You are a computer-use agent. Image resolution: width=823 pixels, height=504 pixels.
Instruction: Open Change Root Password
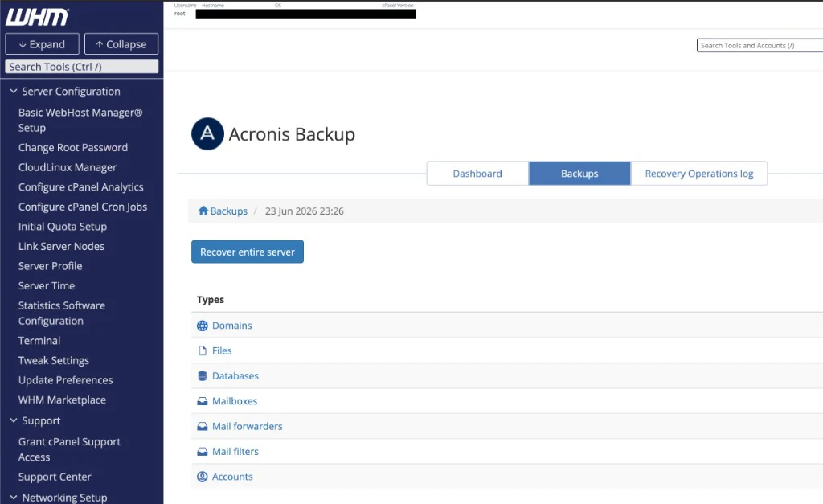tap(73, 148)
